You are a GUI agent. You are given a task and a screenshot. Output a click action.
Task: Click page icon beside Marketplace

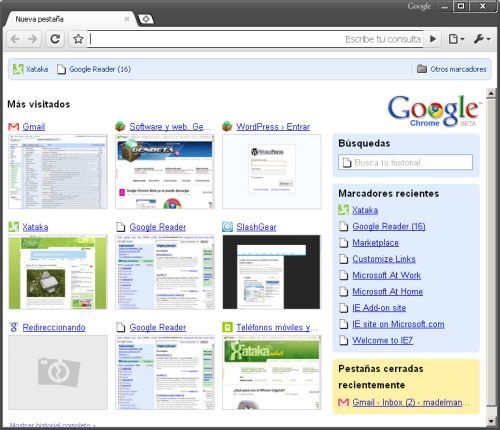pos(343,243)
